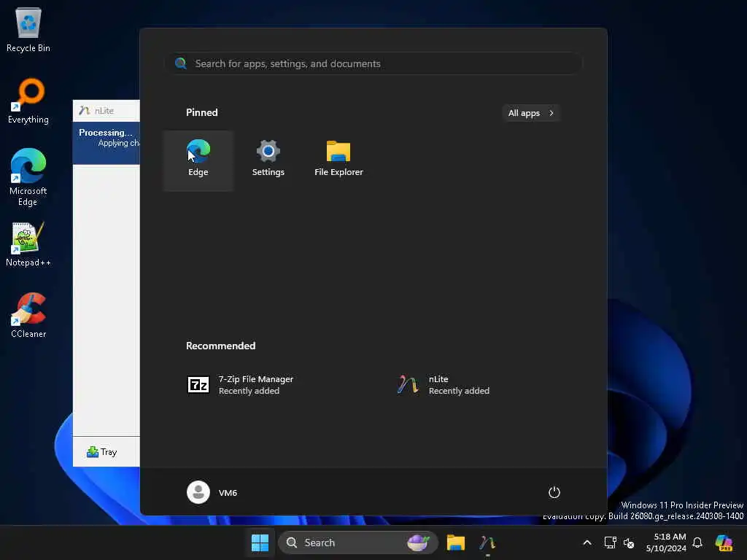Select the CCleaner desktop shortcut

pos(28,316)
